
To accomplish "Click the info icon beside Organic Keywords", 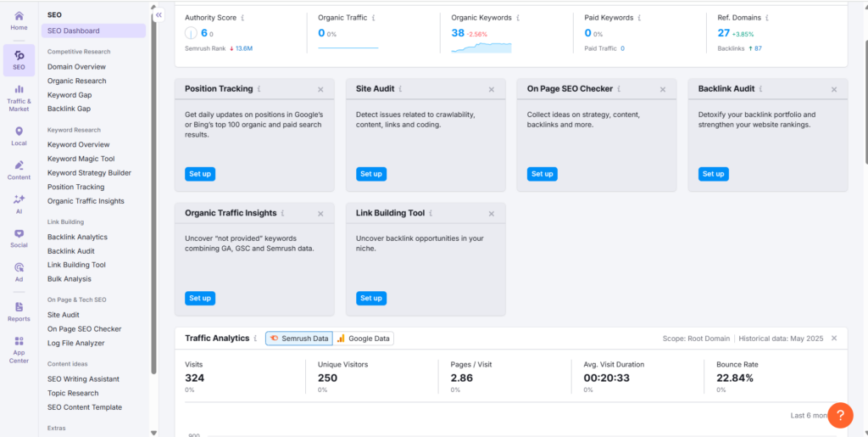I will (x=518, y=18).
